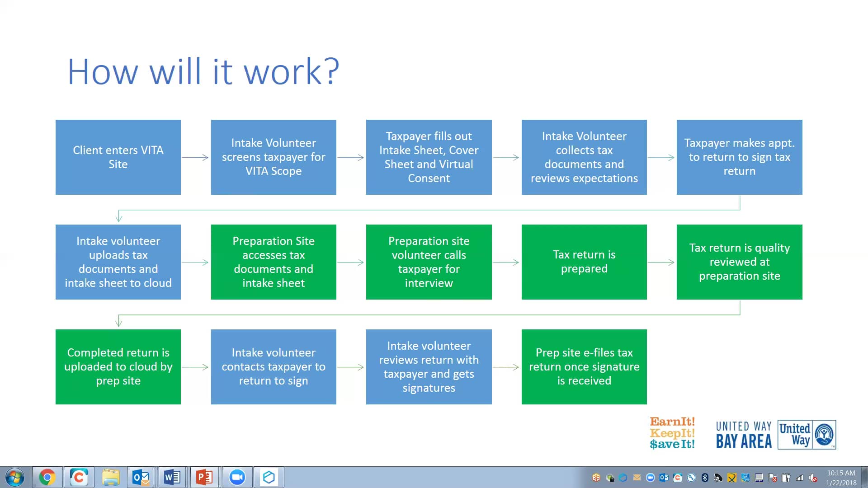Image resolution: width=868 pixels, height=488 pixels.
Task: Open the clock showing 10:15 AM
Action: [841, 478]
